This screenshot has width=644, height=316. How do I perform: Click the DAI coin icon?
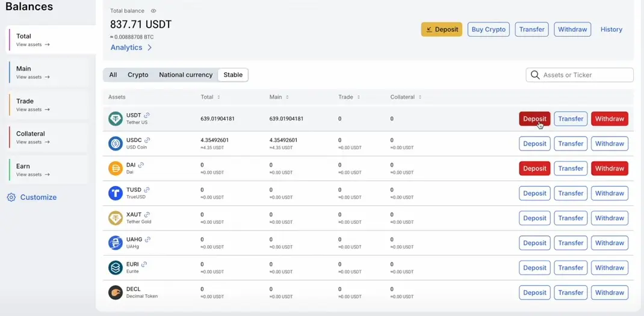click(x=116, y=169)
